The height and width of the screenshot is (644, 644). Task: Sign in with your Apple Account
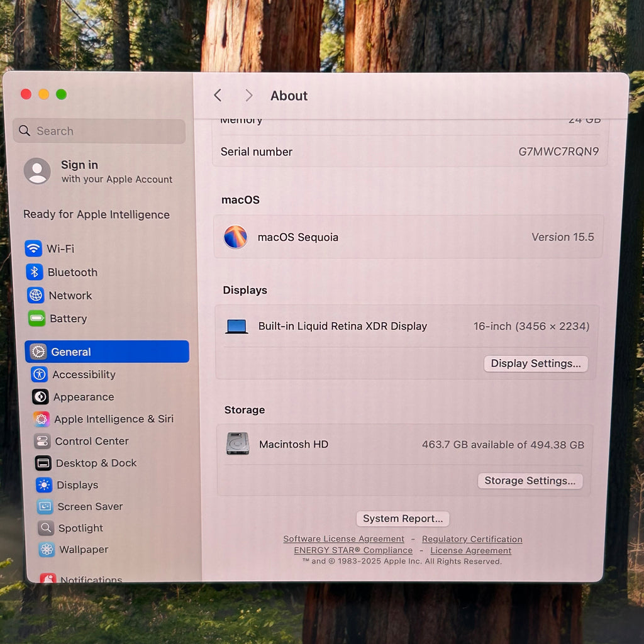tap(99, 171)
